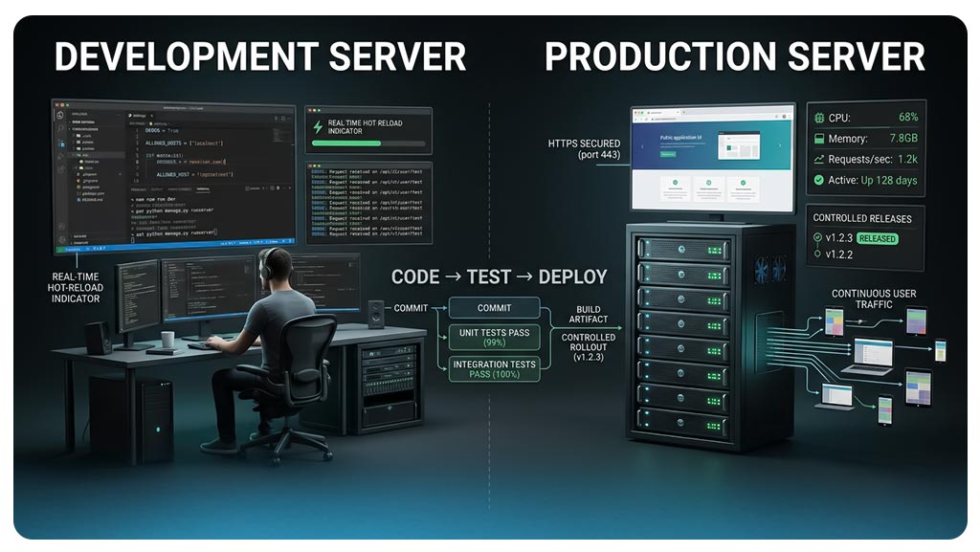The image size is (980, 552).
Task: Click the CODE → TEST → DEPLOY title
Action: (499, 276)
